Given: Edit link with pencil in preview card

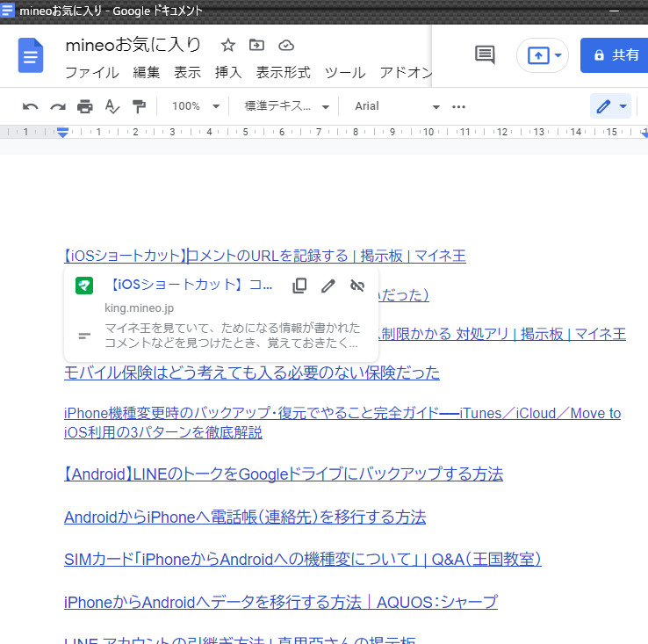Looking at the screenshot, I should [328, 286].
